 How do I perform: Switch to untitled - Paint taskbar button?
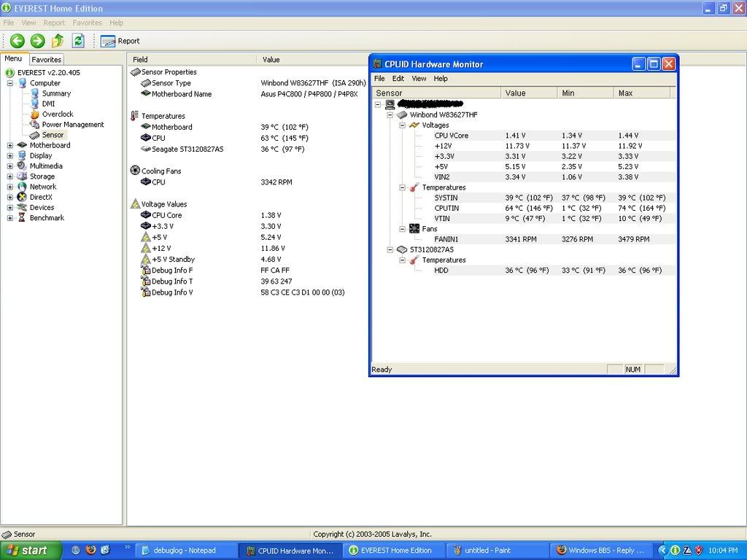point(497,551)
